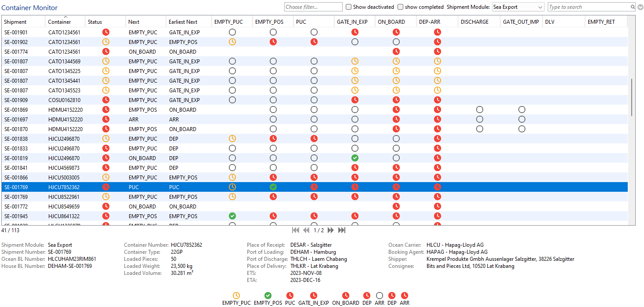
Task: Click the Earliest Next column header
Action: [x=183, y=22]
